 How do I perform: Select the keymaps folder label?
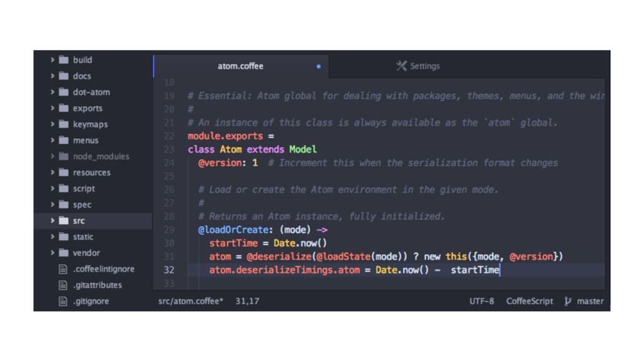click(91, 124)
